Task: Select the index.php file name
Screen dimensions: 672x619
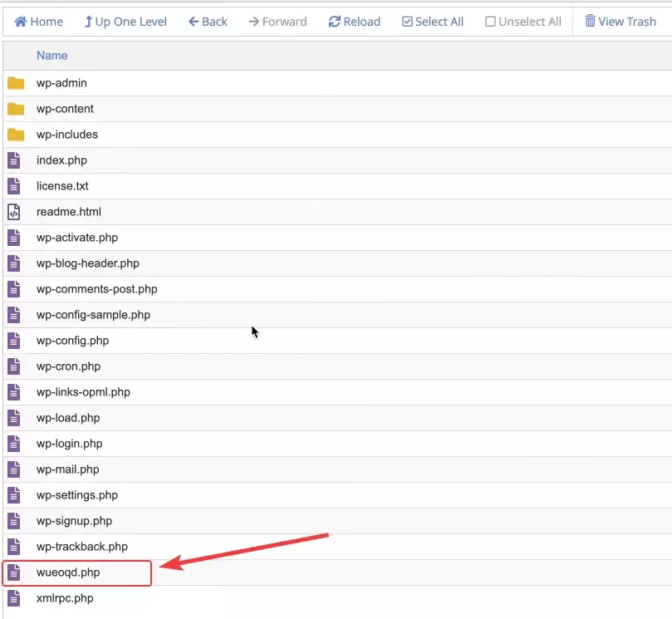Action: point(61,160)
